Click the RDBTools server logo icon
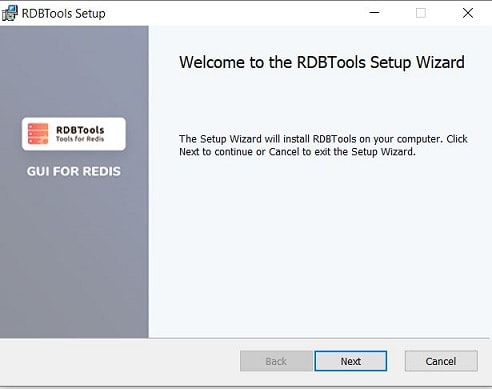Screen dimensions: 492x389 click(x=38, y=134)
